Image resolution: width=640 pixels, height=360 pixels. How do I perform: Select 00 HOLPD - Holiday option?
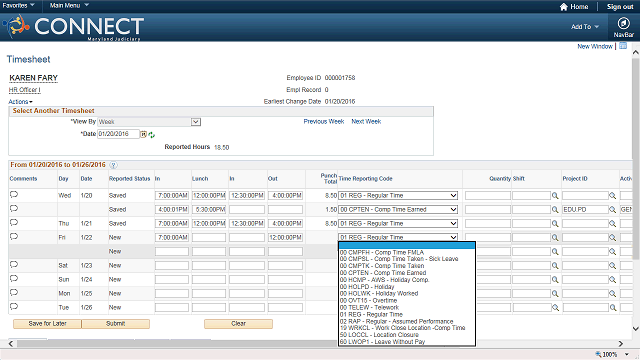click(407, 287)
